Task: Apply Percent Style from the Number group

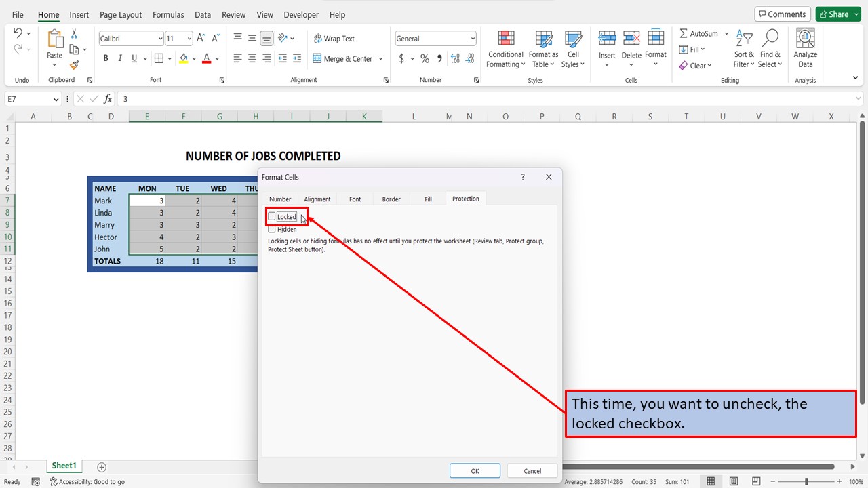Action: pyautogui.click(x=425, y=59)
